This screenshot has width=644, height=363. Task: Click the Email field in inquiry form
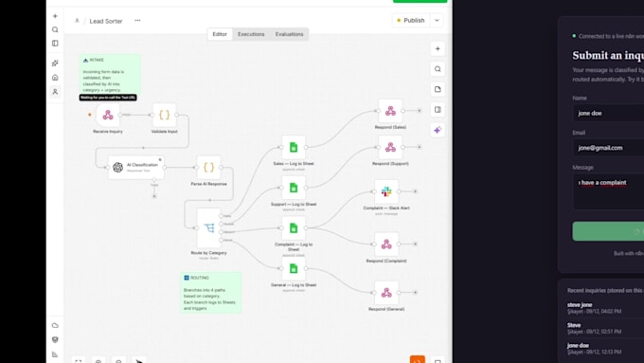608,148
